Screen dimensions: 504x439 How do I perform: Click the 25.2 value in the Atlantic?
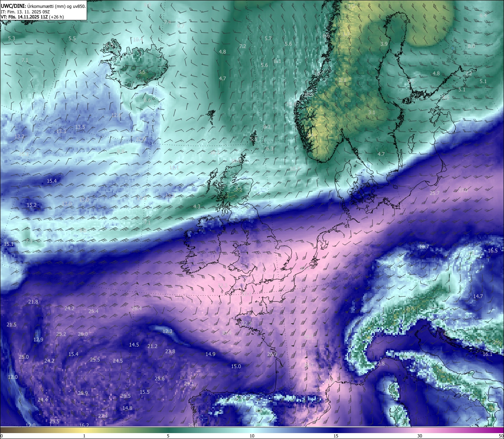click(x=61, y=334)
